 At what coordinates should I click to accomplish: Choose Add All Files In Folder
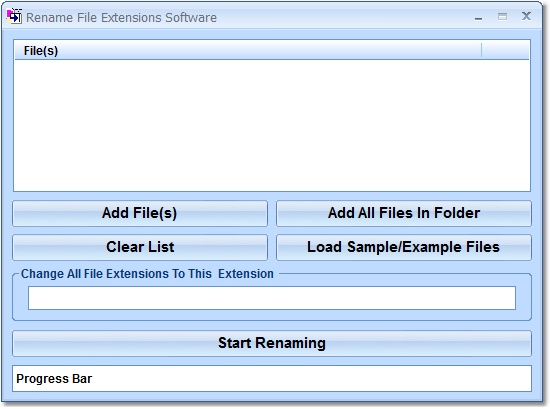pos(404,213)
